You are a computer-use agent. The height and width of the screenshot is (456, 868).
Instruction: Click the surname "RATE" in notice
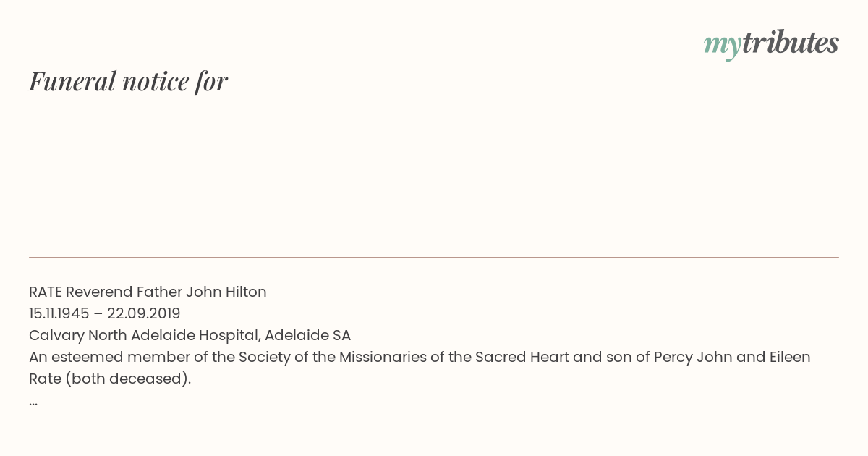tap(46, 292)
